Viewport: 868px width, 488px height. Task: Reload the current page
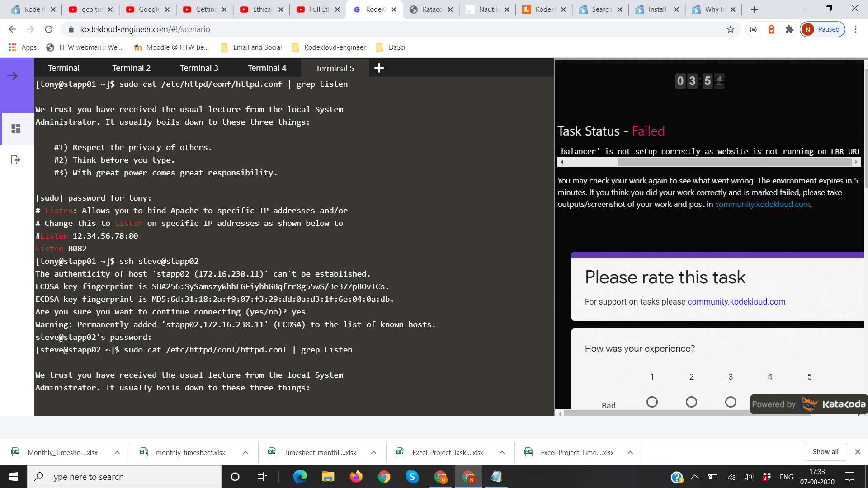click(49, 29)
